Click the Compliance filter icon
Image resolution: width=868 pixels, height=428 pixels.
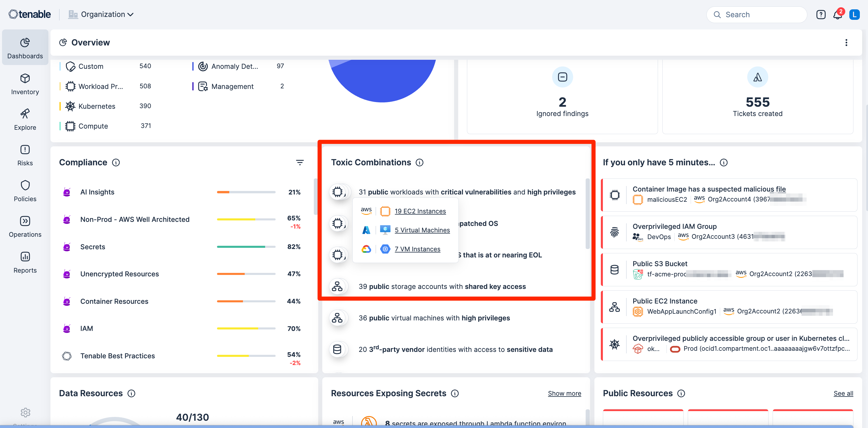(300, 162)
